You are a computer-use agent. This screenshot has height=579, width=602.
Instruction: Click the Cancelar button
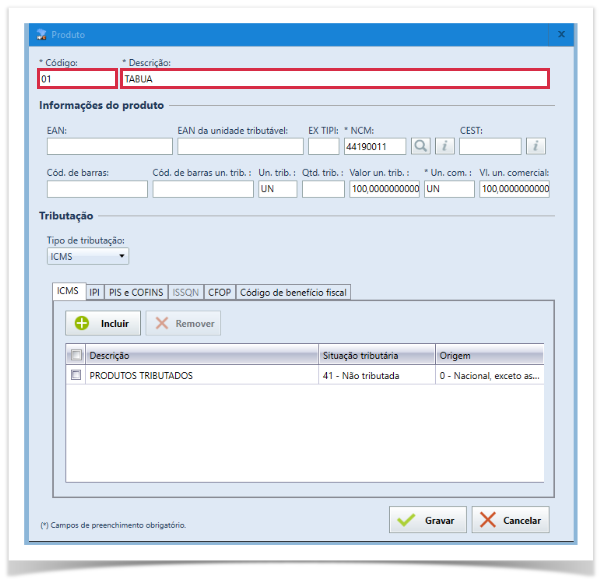click(511, 520)
